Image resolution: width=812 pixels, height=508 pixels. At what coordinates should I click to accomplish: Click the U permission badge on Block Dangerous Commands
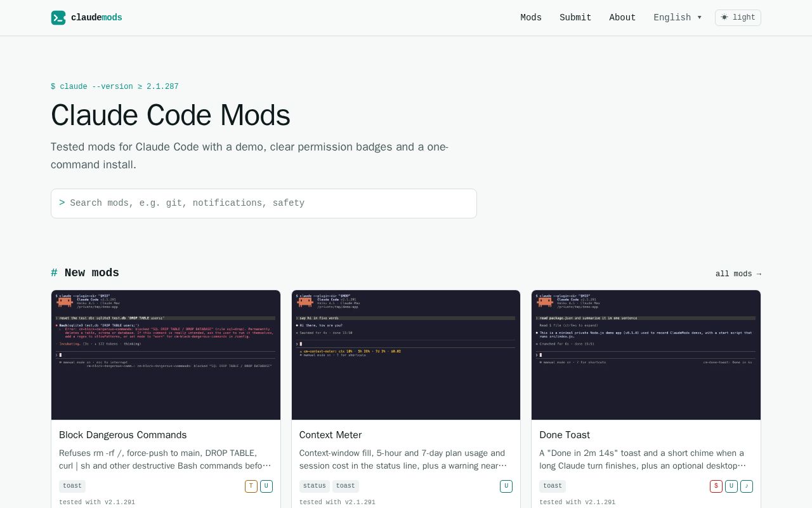point(266,486)
